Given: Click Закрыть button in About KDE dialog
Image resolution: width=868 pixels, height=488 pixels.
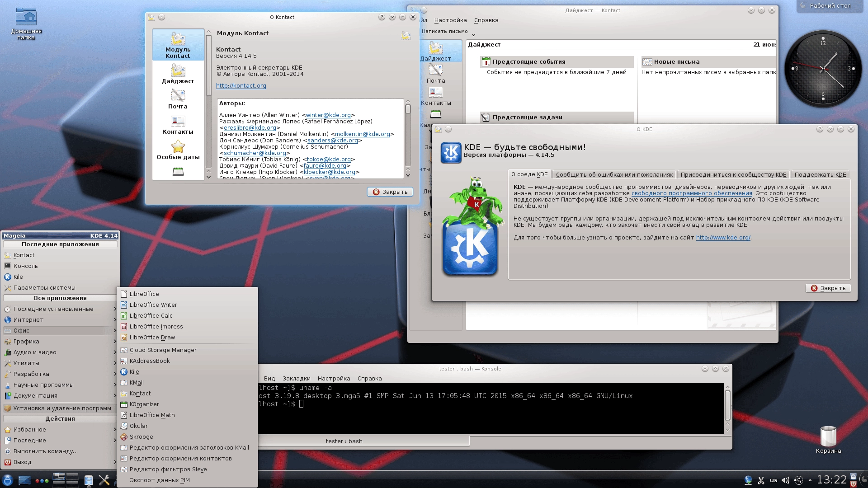Looking at the screenshot, I should pyautogui.click(x=828, y=288).
